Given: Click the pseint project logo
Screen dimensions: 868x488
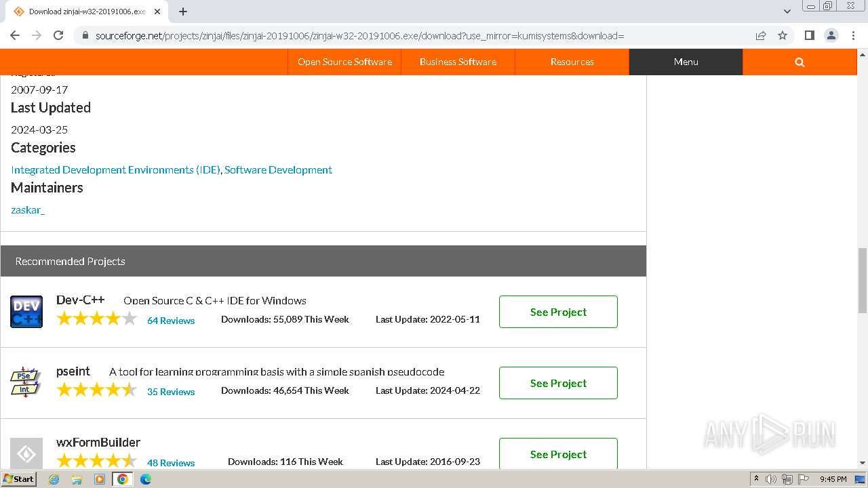Looking at the screenshot, I should [26, 383].
